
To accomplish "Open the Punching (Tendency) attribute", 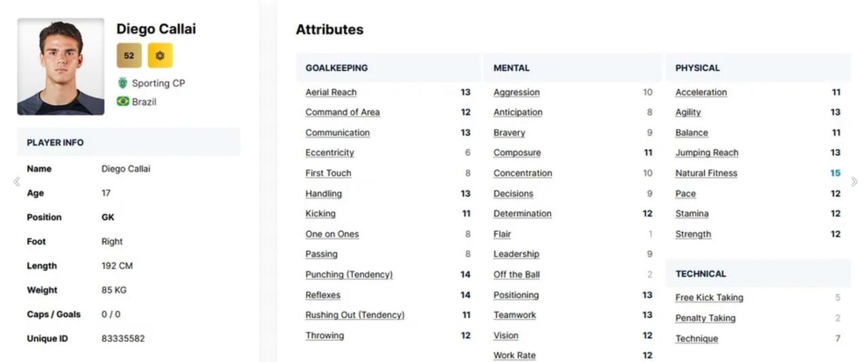I will 349,275.
